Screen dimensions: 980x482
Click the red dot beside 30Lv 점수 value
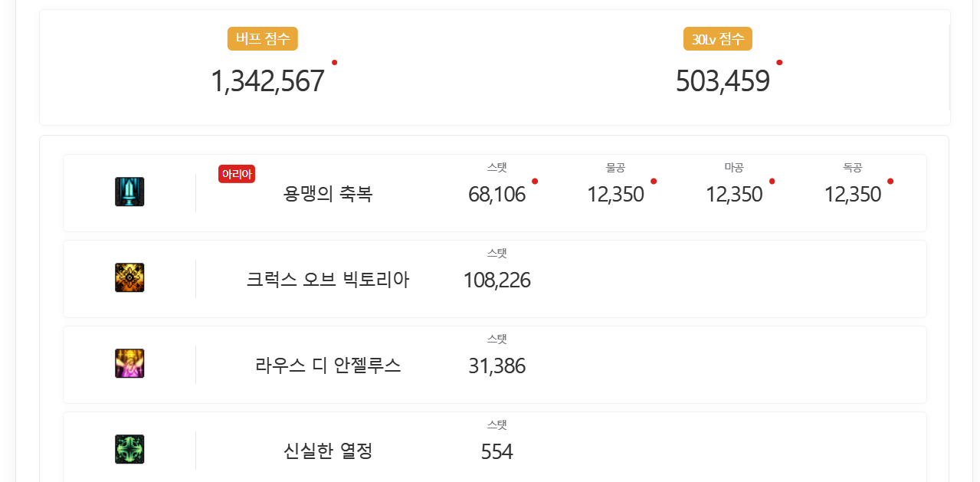pyautogui.click(x=779, y=62)
